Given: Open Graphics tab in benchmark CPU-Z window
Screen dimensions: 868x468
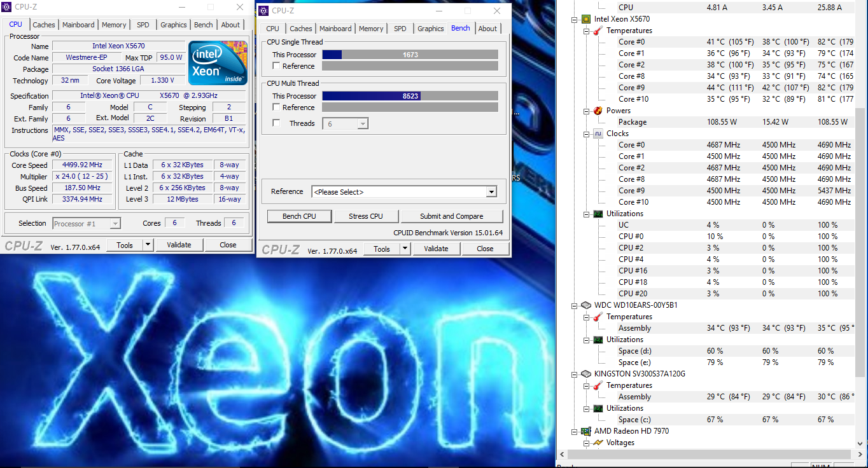Looking at the screenshot, I should point(431,29).
